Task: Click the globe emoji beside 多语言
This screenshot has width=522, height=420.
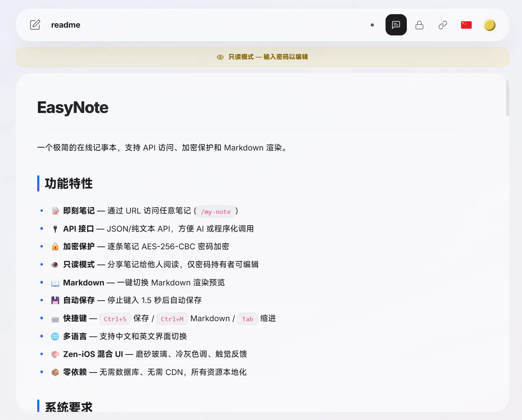Action: 55,336
